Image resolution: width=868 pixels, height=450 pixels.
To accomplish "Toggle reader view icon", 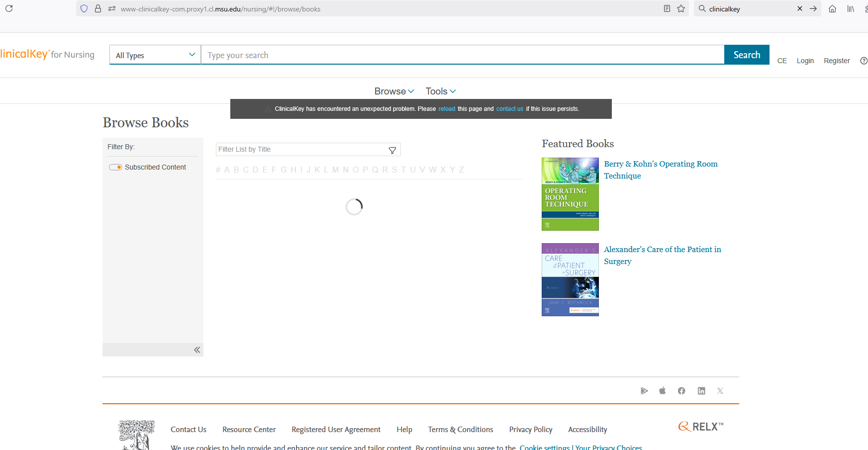I will click(x=667, y=8).
